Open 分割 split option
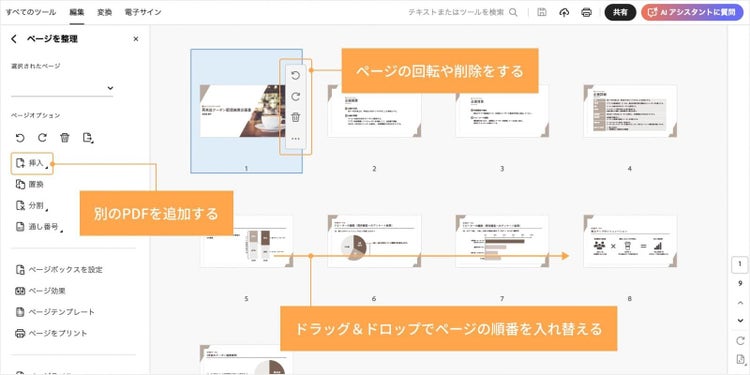 coord(32,206)
